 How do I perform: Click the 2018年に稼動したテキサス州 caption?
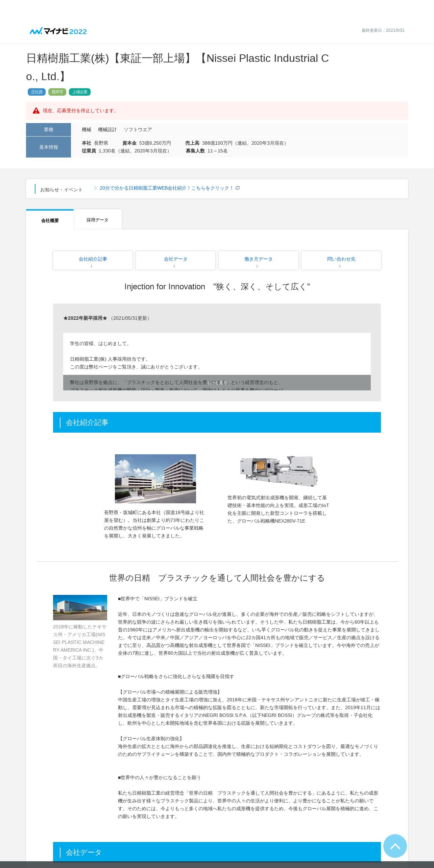[79, 646]
